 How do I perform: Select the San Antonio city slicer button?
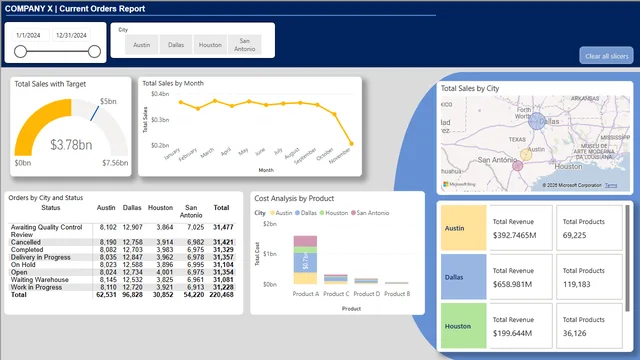point(244,45)
